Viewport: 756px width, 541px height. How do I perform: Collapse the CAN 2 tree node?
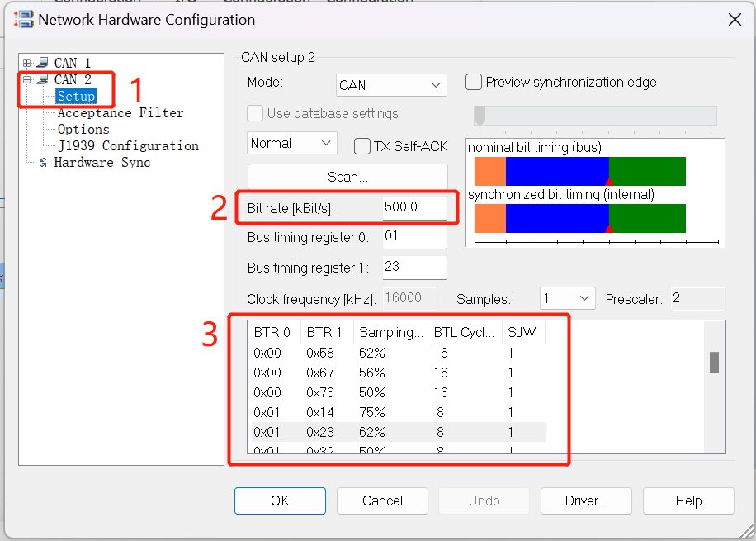click(27, 79)
